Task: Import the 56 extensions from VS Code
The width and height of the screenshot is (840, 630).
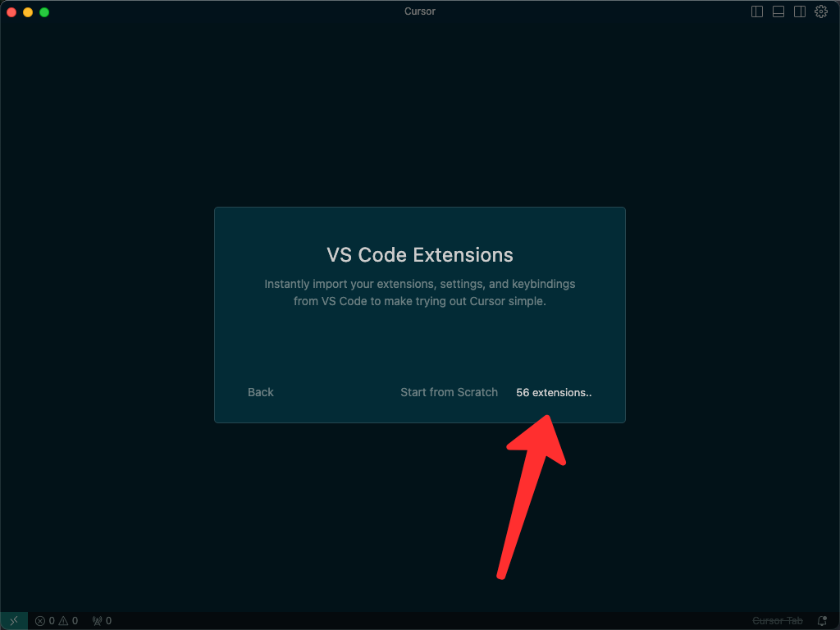Action: pos(554,393)
